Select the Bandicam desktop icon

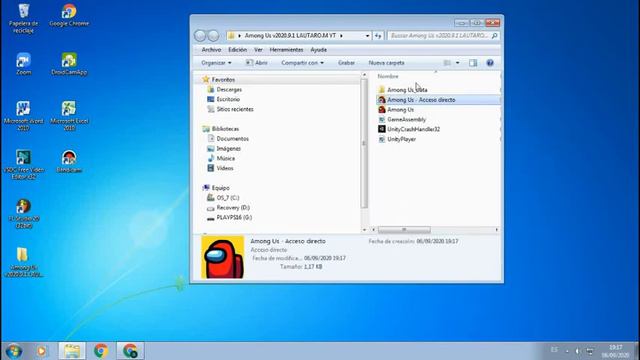[x=69, y=161]
